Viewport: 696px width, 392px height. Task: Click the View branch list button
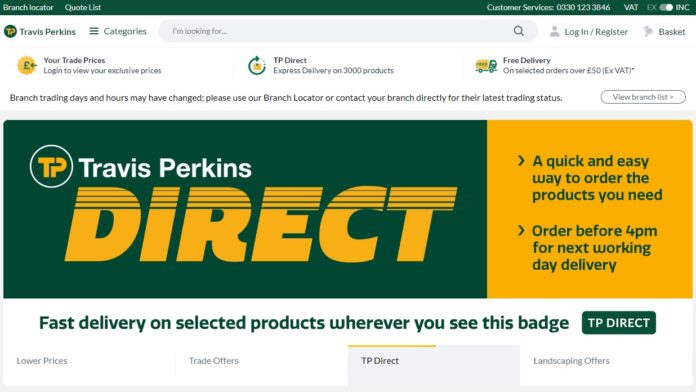(643, 97)
